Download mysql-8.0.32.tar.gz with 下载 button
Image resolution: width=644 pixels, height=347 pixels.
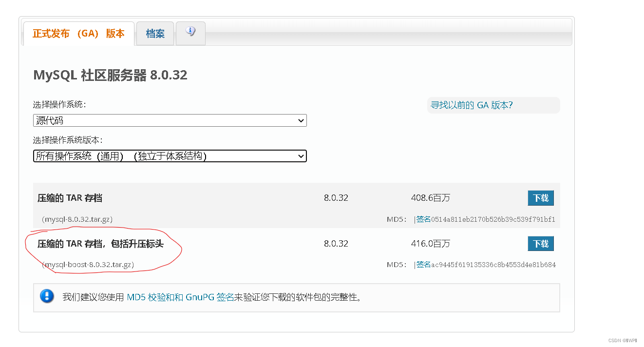[x=541, y=198]
